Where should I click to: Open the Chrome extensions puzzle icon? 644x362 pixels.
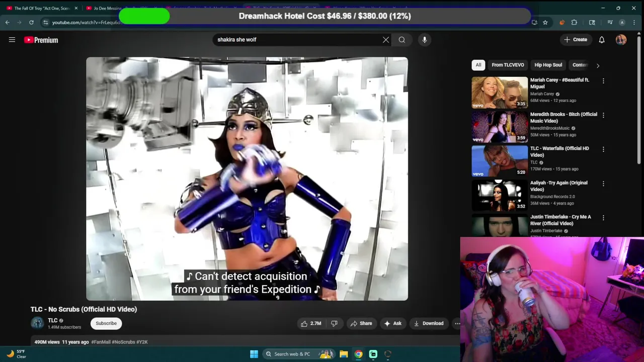coord(574,22)
